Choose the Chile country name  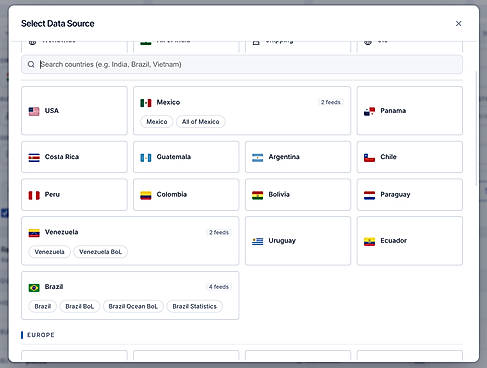click(x=388, y=157)
